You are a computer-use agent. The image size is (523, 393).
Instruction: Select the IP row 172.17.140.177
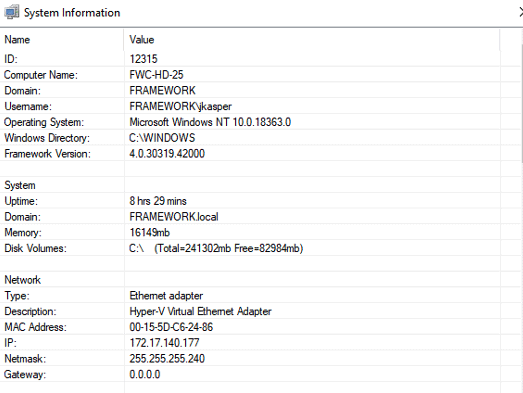(x=250, y=343)
